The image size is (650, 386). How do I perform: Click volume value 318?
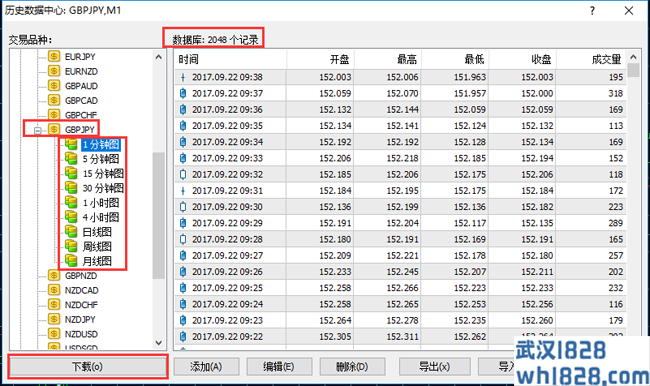coord(616,93)
